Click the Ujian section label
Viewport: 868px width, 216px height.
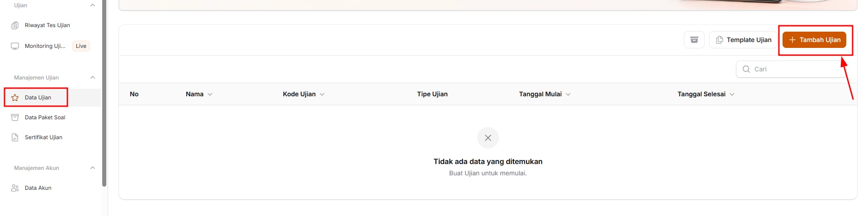point(20,5)
